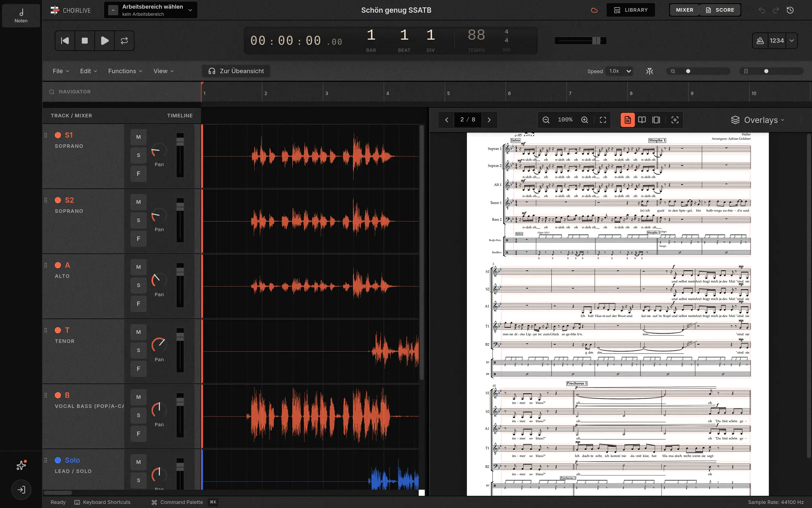Expand the 1234 count-in dropdown
812x508 pixels.
pyautogui.click(x=792, y=41)
